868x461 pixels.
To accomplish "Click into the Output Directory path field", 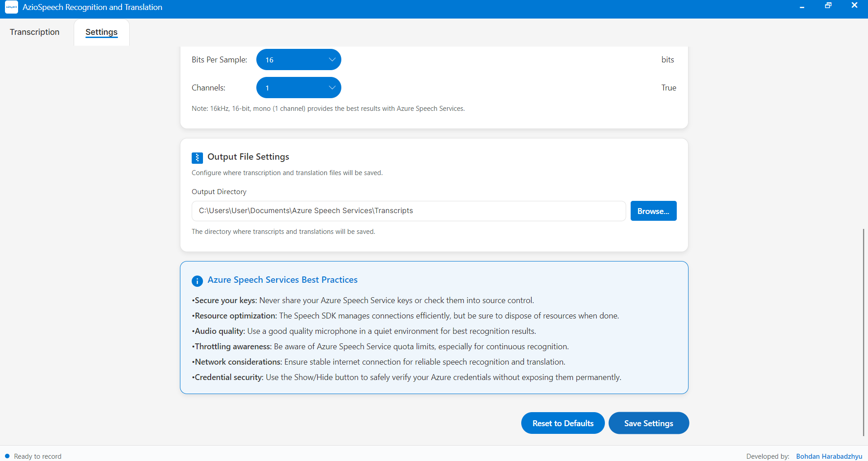I will (408, 211).
